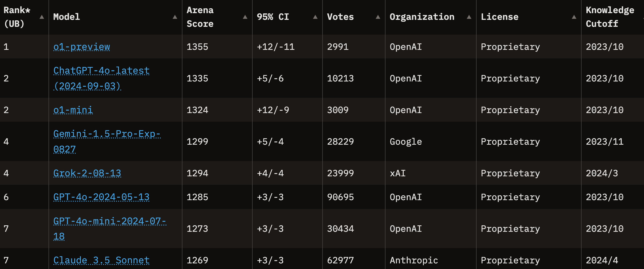644x269 pixels.
Task: Open the o1-preview model link
Action: 82,47
